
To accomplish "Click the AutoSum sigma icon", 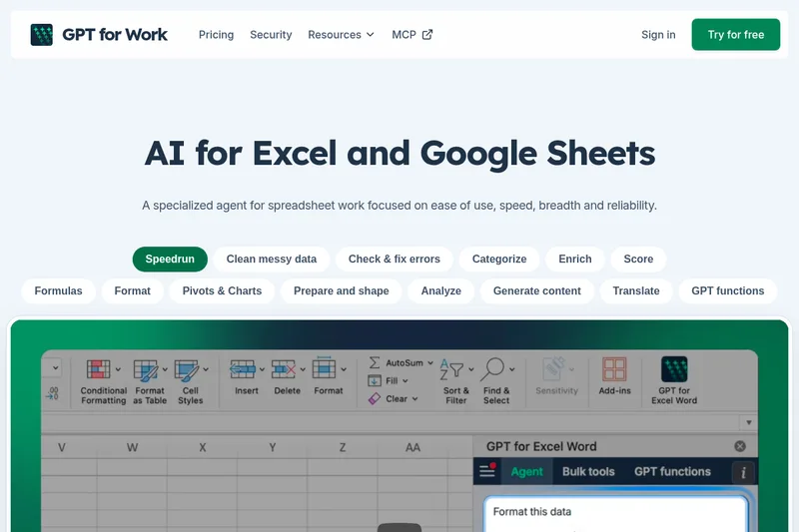I will 375,362.
